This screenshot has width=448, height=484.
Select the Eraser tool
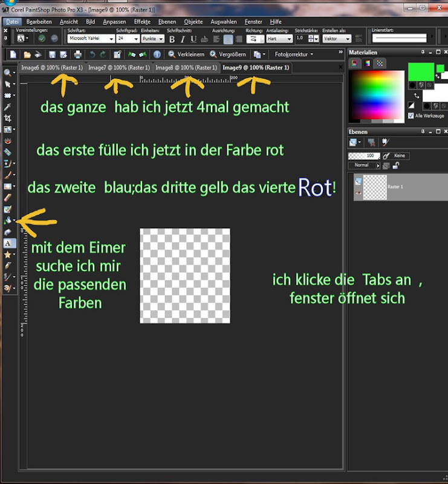(x=8, y=198)
